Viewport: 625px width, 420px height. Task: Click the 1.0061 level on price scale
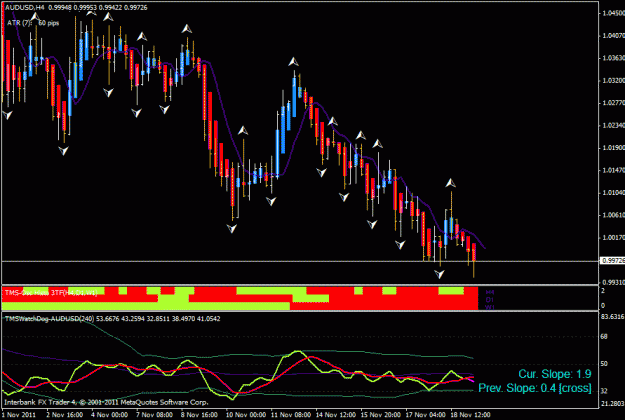[x=614, y=215]
